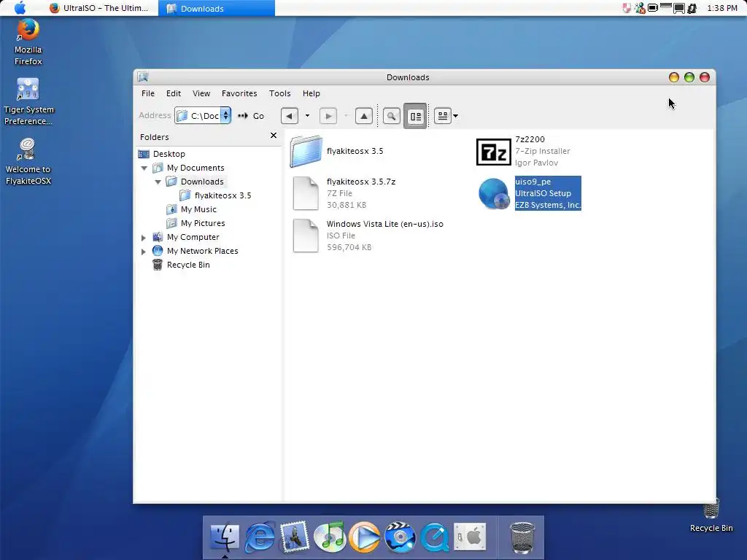Toggle the Folders pane toolbar button
The image size is (747, 560).
point(415,116)
